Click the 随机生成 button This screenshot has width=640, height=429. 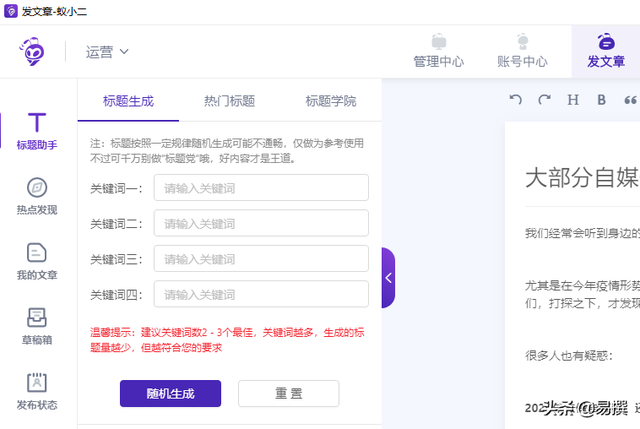[x=171, y=393]
